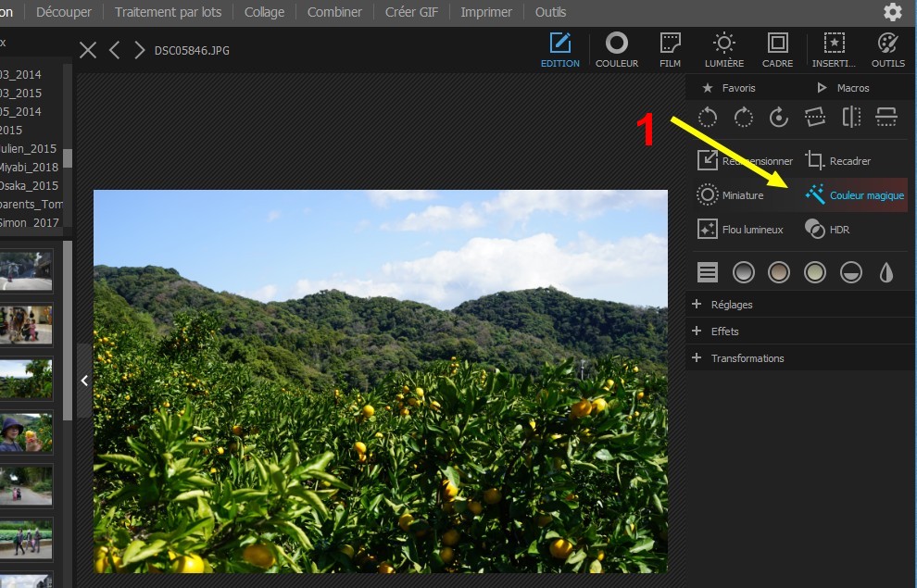Open the Créer GIF menu
Screen dimensions: 917x588
click(411, 12)
